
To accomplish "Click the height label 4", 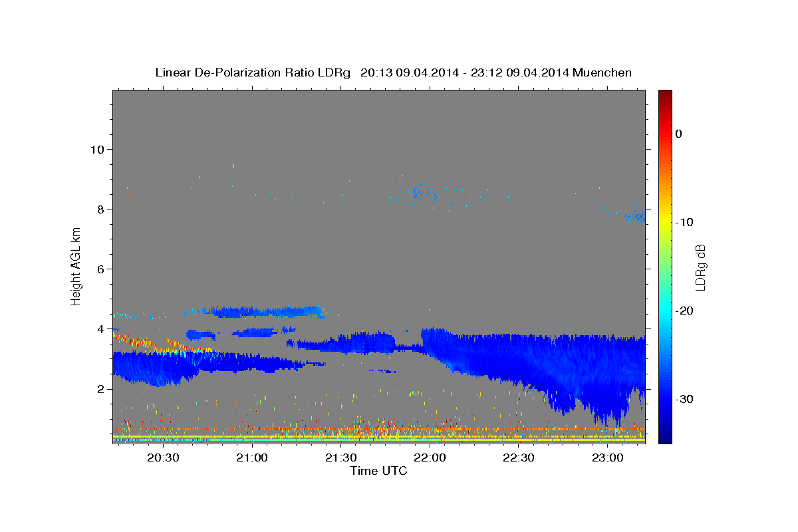I will point(100,329).
